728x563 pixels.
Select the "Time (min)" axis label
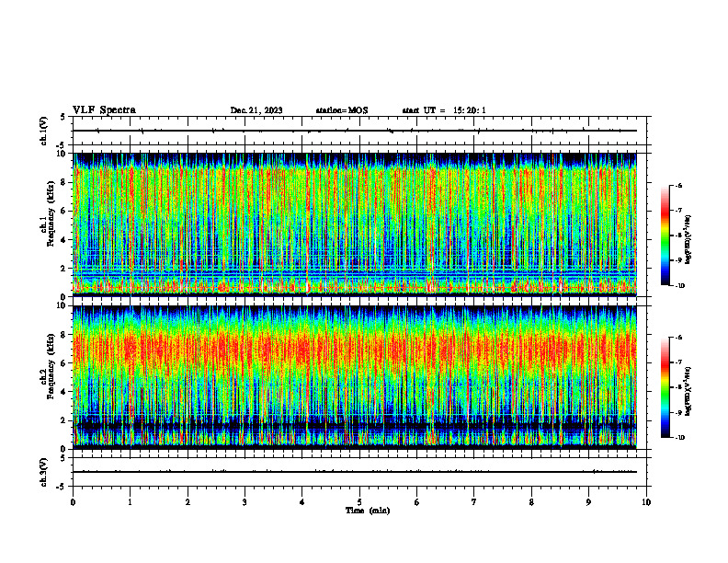pyautogui.click(x=368, y=511)
